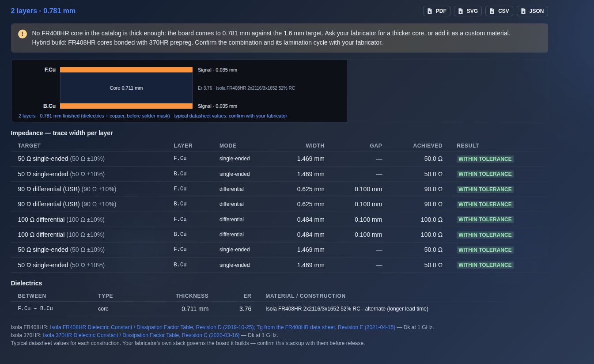
Task: Click the 'Impedance — trace width per layer' heading
Action: pos(62,133)
